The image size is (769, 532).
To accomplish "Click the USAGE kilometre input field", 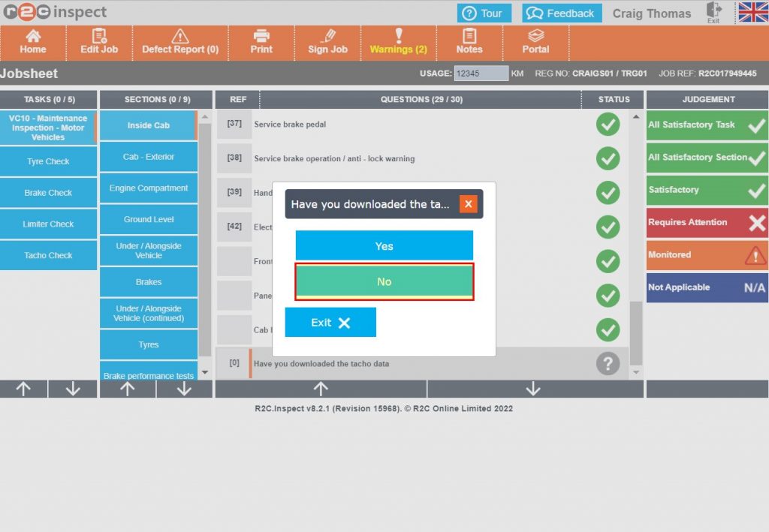I will click(x=481, y=74).
